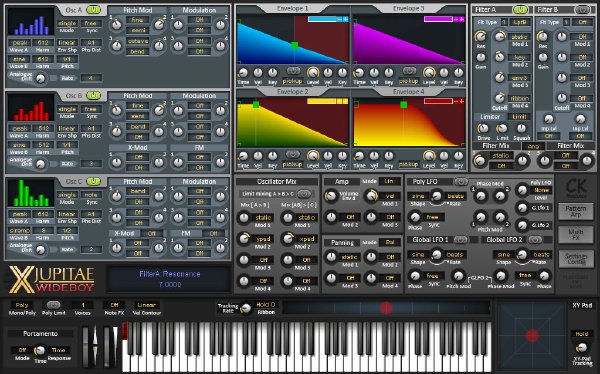
Task: Click the Envelope 3 magenta color bar
Action: [438, 19]
